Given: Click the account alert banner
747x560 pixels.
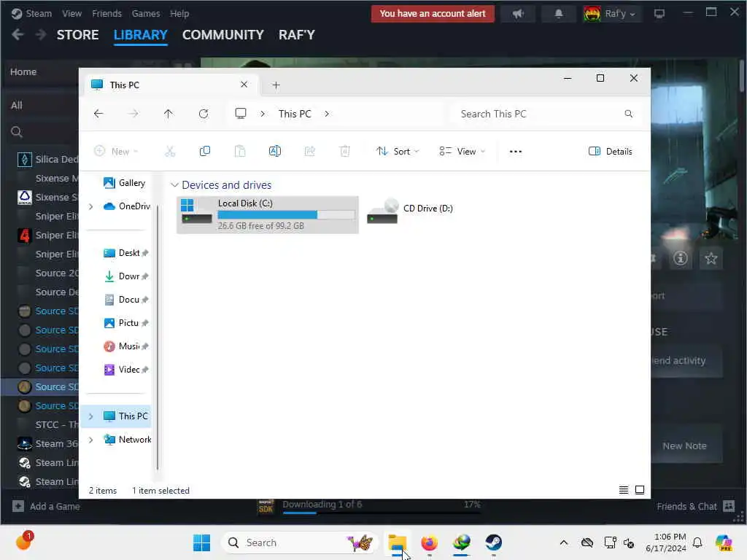Looking at the screenshot, I should click(433, 14).
